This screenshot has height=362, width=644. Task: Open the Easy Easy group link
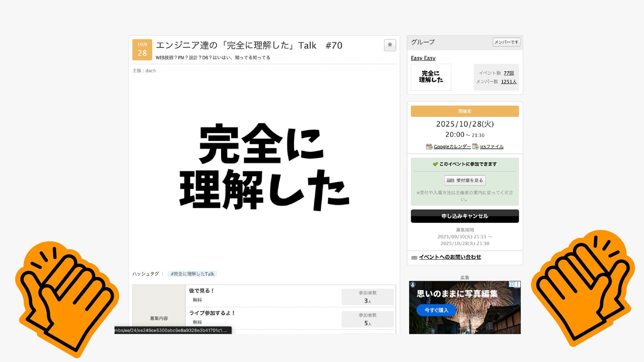tap(423, 58)
